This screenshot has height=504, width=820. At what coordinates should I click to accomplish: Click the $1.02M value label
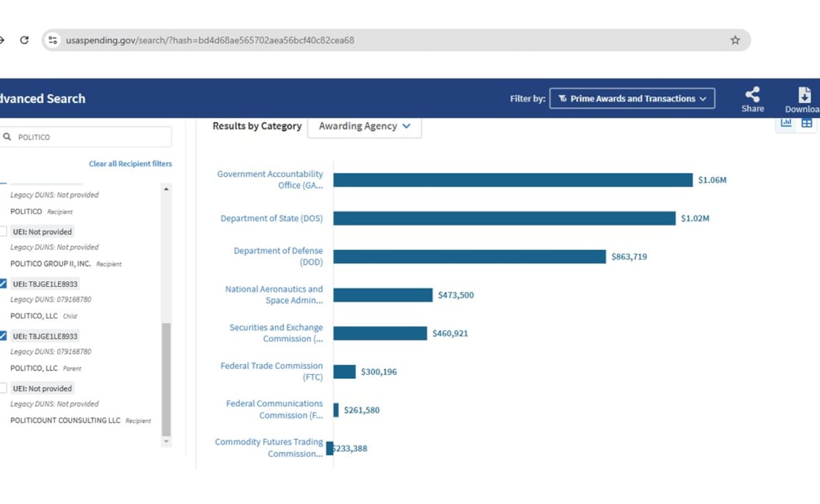pos(695,219)
